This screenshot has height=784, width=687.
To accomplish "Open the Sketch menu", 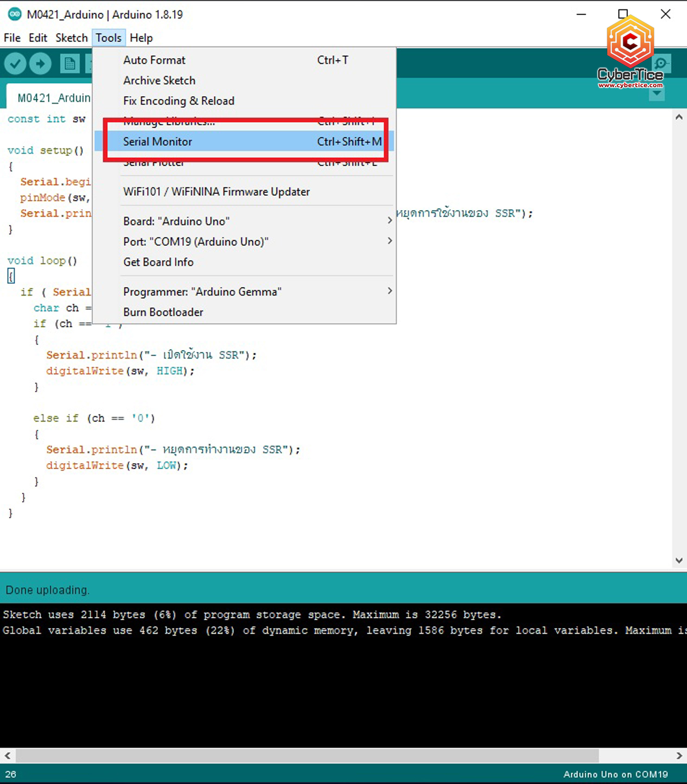I will [x=71, y=38].
